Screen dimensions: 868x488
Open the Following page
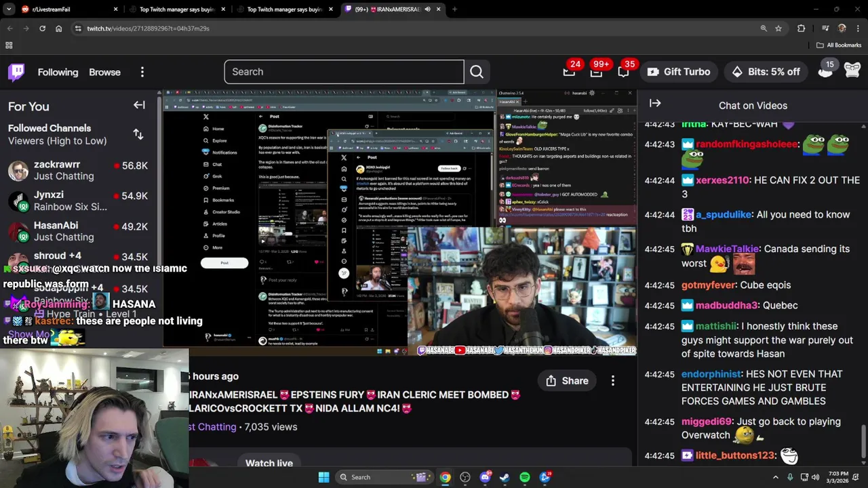tap(58, 72)
